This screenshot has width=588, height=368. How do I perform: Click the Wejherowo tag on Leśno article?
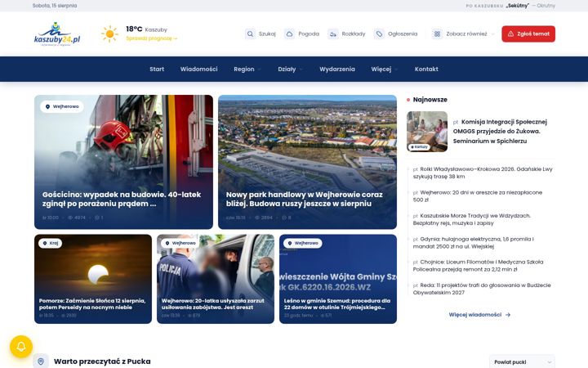(x=303, y=243)
